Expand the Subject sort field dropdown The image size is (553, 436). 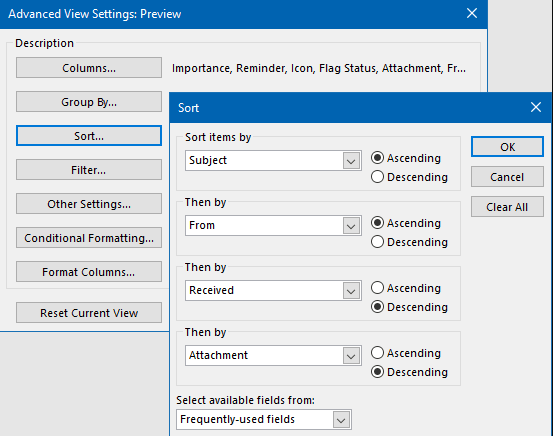[351, 161]
